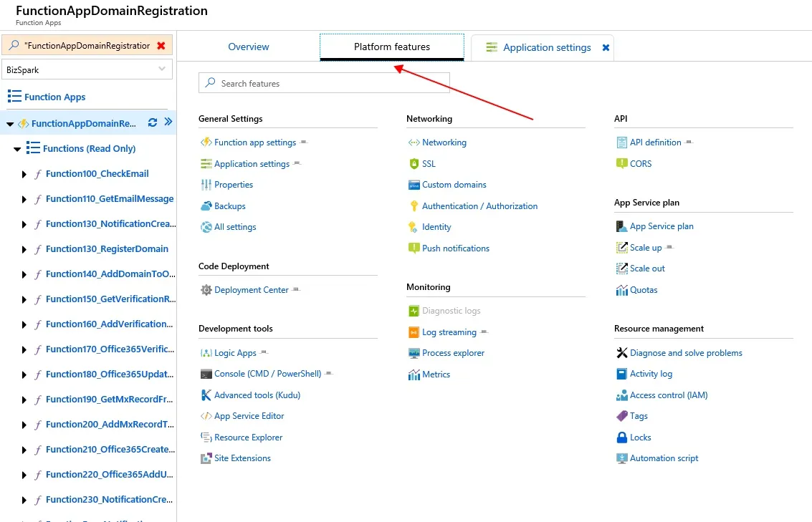Expand the Function130_RegisterDomain tree node

click(x=24, y=249)
